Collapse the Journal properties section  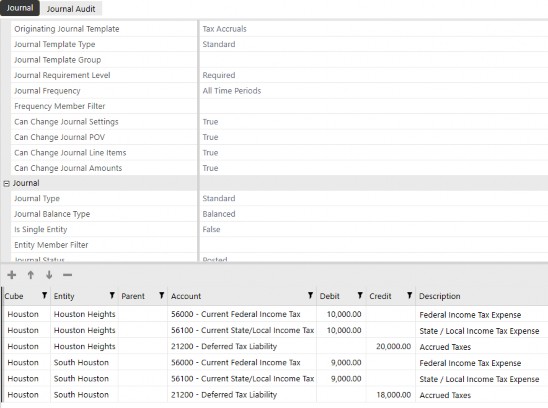(x=6, y=183)
